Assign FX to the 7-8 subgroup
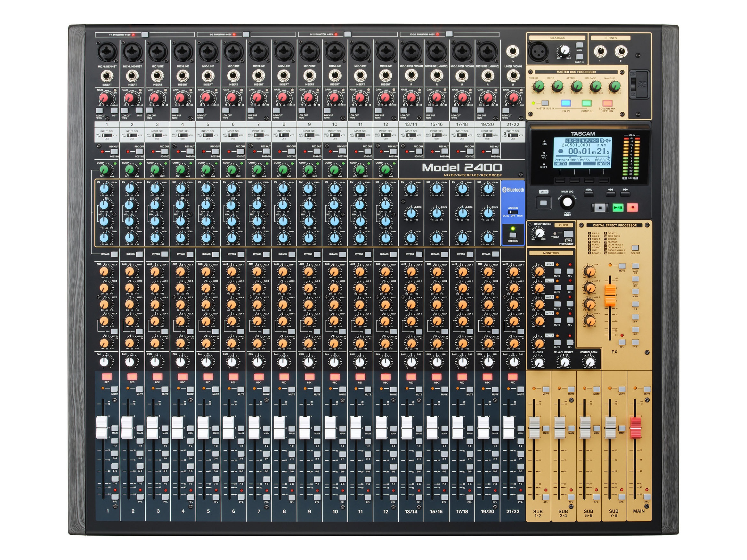This screenshot has width=747, height=560. [x=635, y=343]
